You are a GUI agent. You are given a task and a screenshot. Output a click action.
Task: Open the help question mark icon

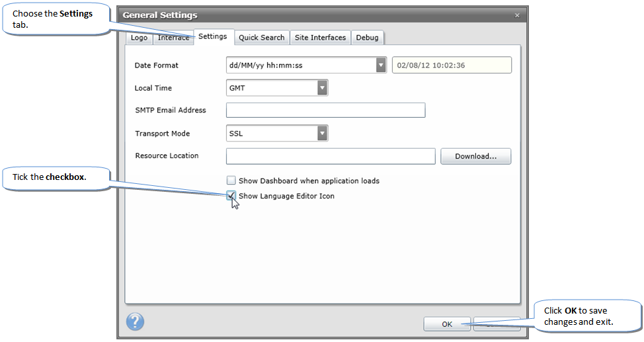135,322
